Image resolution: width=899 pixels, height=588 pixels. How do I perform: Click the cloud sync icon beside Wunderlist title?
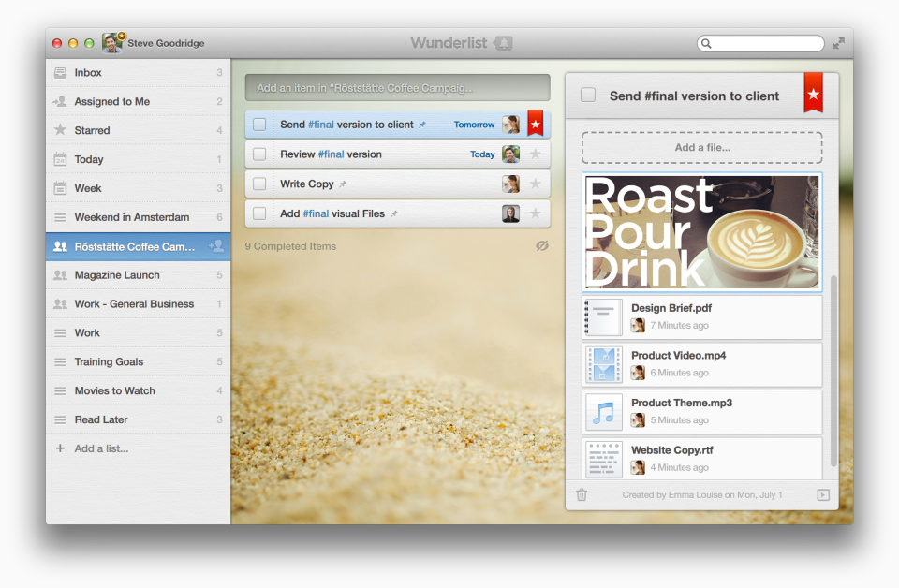[501, 42]
